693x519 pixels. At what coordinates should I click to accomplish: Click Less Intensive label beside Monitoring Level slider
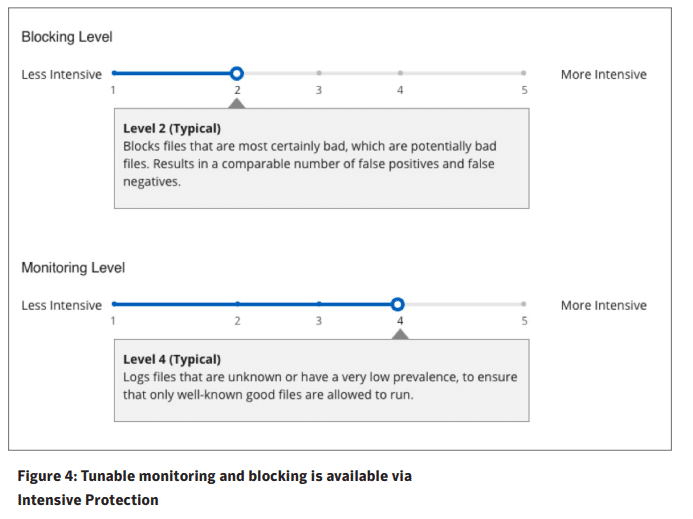(61, 305)
